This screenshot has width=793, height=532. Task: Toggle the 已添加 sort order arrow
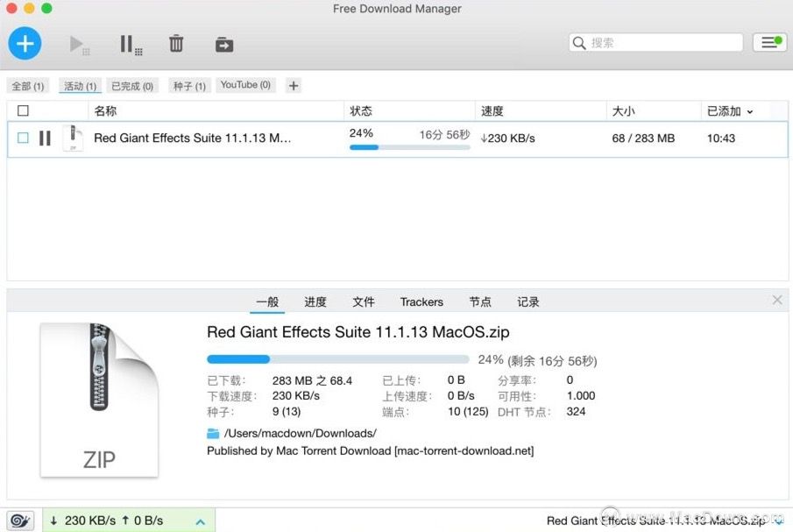749,112
